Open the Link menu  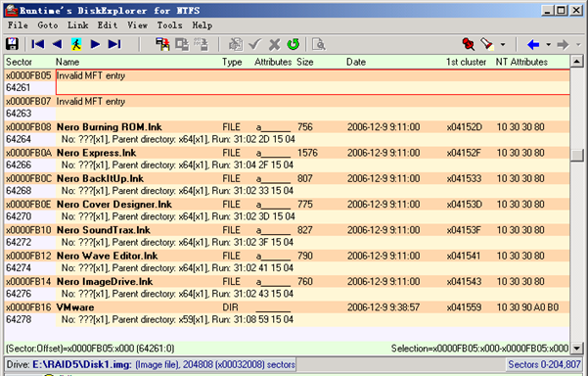pos(77,25)
